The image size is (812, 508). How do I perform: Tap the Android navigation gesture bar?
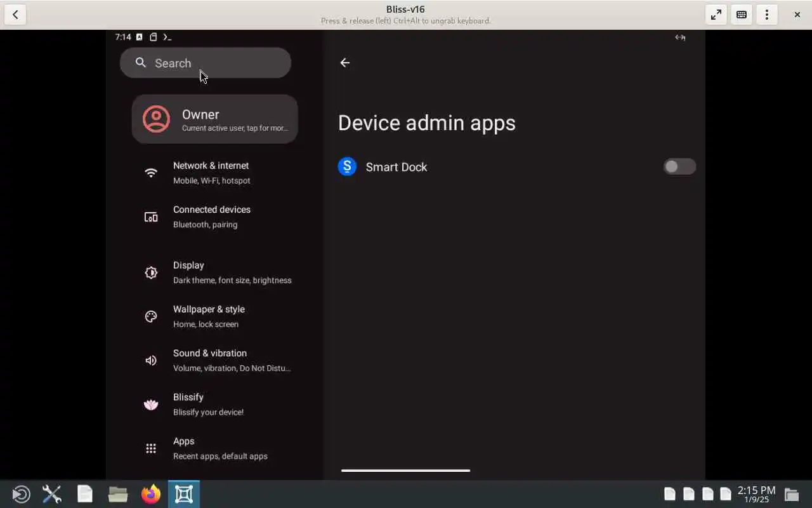coord(405,471)
